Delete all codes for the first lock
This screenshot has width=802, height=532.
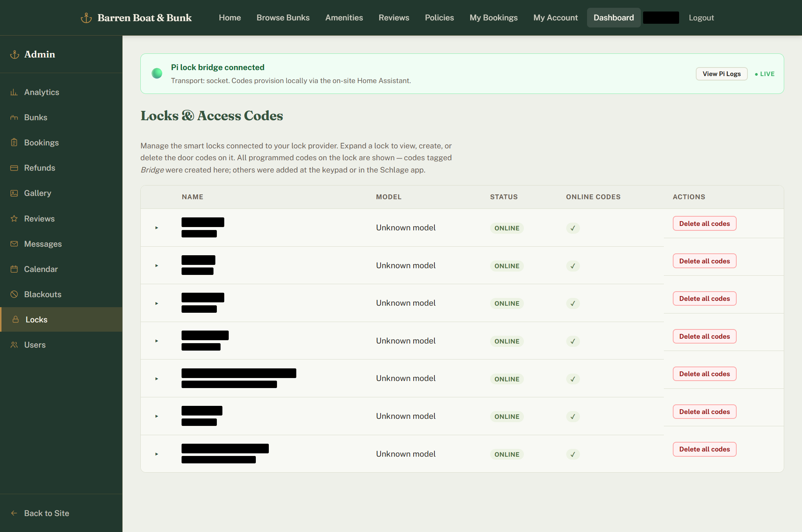click(x=704, y=224)
